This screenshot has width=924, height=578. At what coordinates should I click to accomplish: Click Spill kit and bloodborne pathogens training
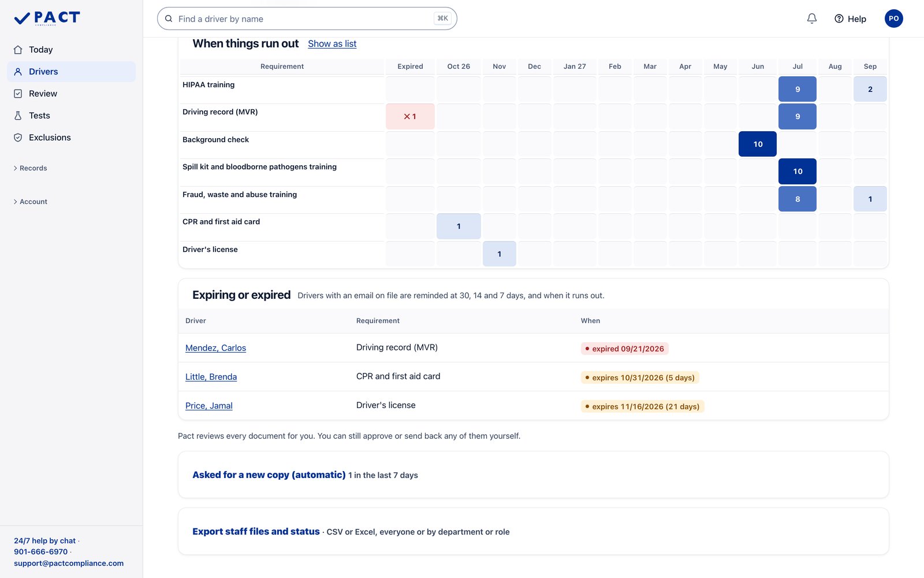[259, 167]
